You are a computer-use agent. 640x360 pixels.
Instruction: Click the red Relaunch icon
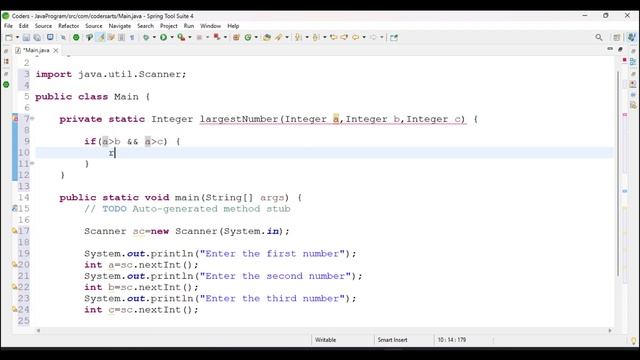[x=217, y=38]
